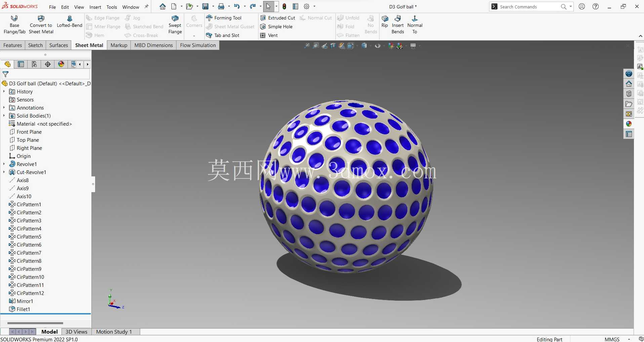
Task: Pin the menu bar with the pushpin
Action: 147,6
